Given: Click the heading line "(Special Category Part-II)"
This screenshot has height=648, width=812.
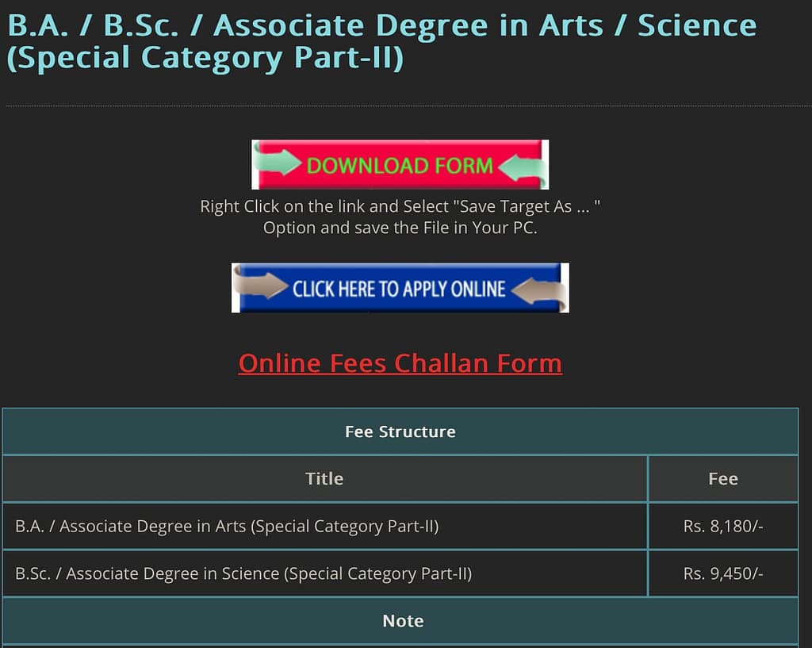Looking at the screenshot, I should [205, 59].
